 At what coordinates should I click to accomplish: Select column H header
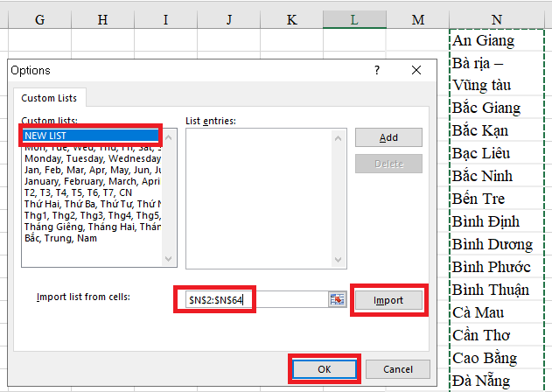[x=102, y=20]
